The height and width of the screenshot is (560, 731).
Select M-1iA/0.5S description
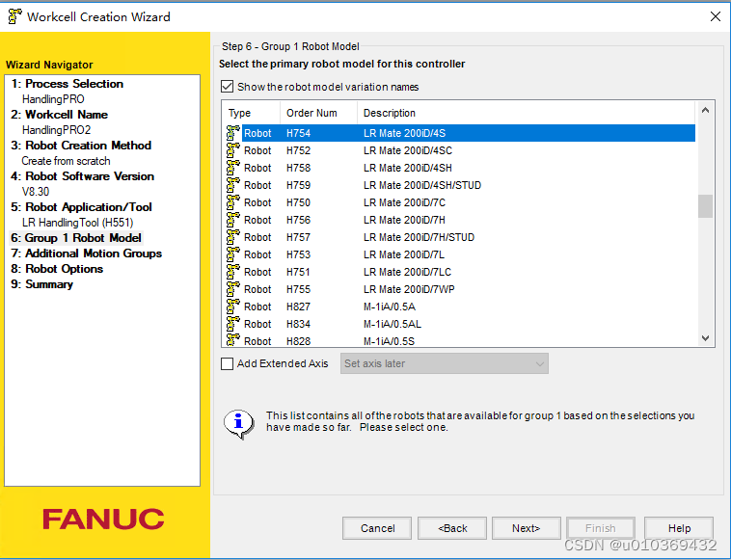390,341
